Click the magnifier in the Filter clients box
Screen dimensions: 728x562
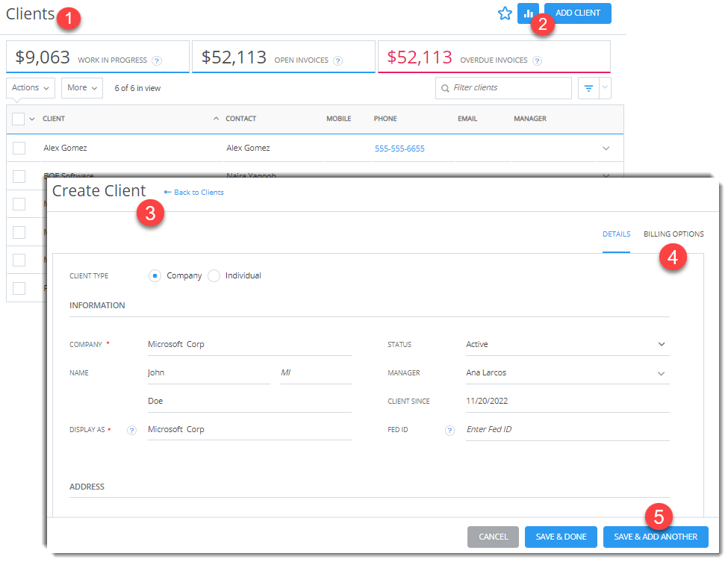[446, 87]
